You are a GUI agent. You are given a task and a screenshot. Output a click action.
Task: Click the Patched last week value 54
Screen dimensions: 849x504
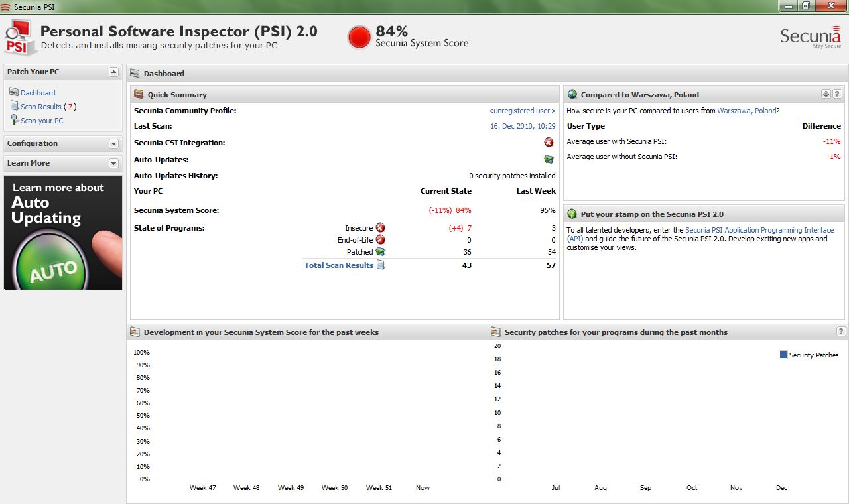tap(551, 252)
